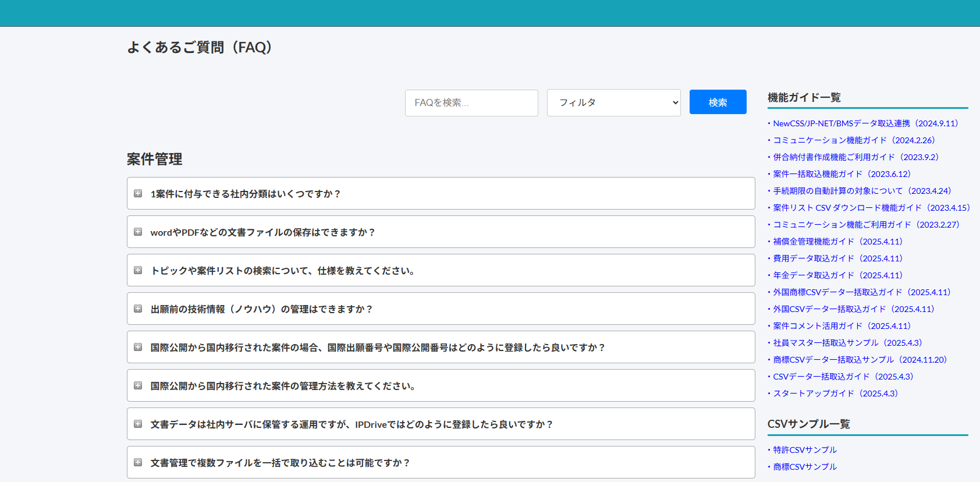Open FAQ row トピックや案件リストの検索について
980x482 pixels.
pyautogui.click(x=441, y=270)
